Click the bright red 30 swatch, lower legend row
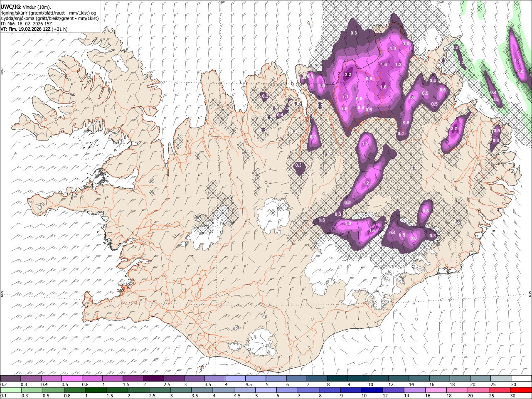The width and height of the screenshot is (532, 399). (520, 390)
